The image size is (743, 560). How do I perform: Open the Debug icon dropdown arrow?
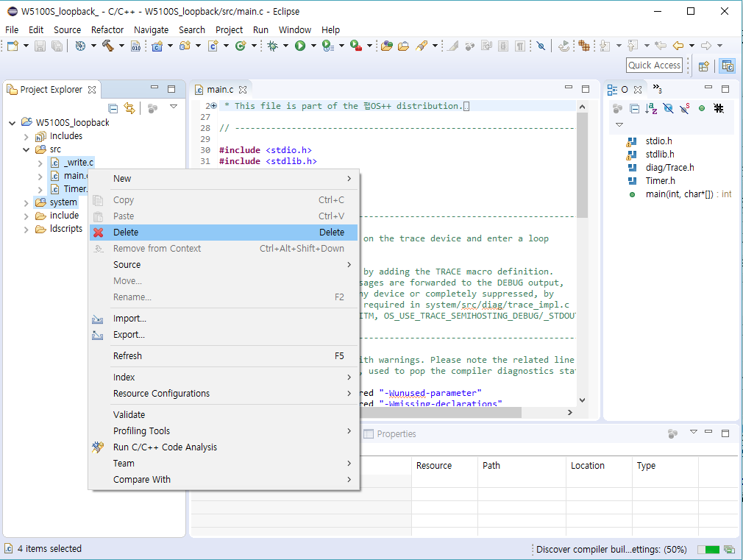coord(285,46)
